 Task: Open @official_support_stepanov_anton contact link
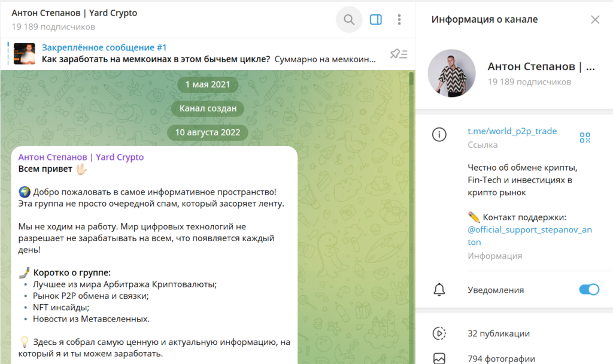(530, 236)
